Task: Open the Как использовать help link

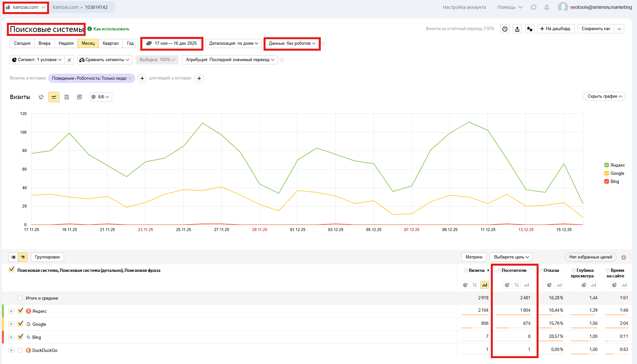Action: [x=111, y=29]
